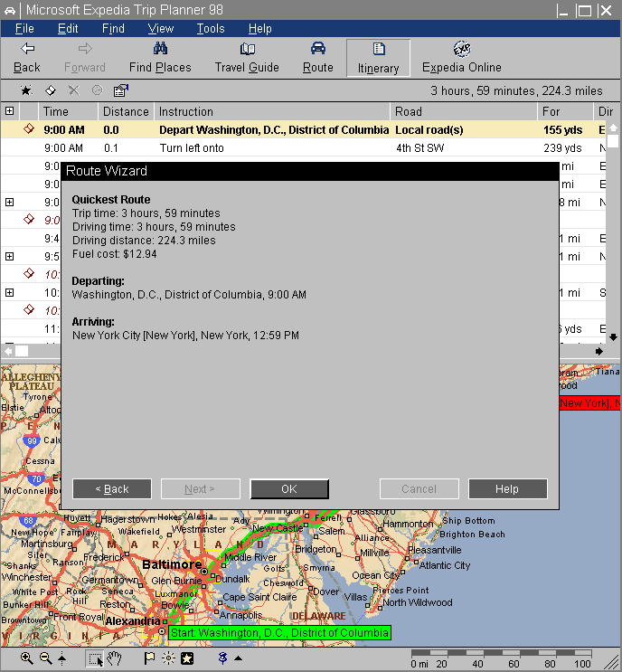This screenshot has width=622, height=672.
Task: Click the Interstate 70 shield on map
Action: (x=36, y=478)
